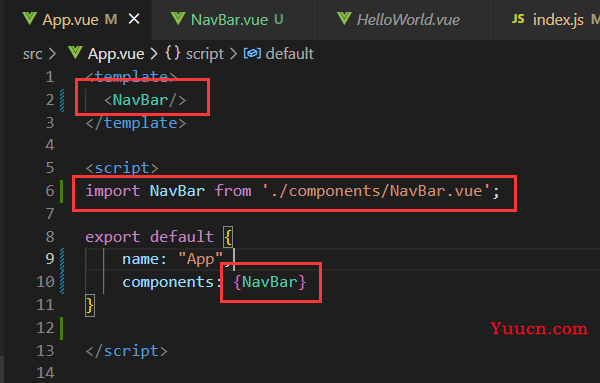Click the './components/NavBar.vue' import path
Screen dimensions: 600x383
[376, 191]
